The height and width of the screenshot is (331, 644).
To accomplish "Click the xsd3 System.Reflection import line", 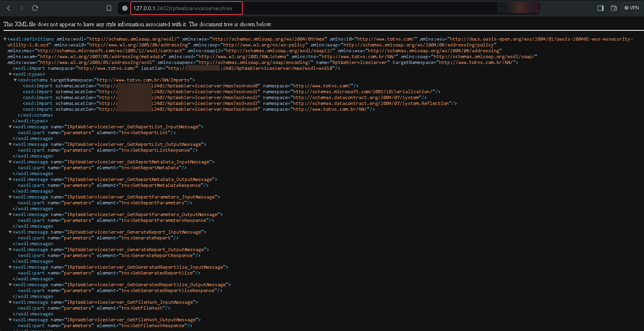I will click(240, 103).
